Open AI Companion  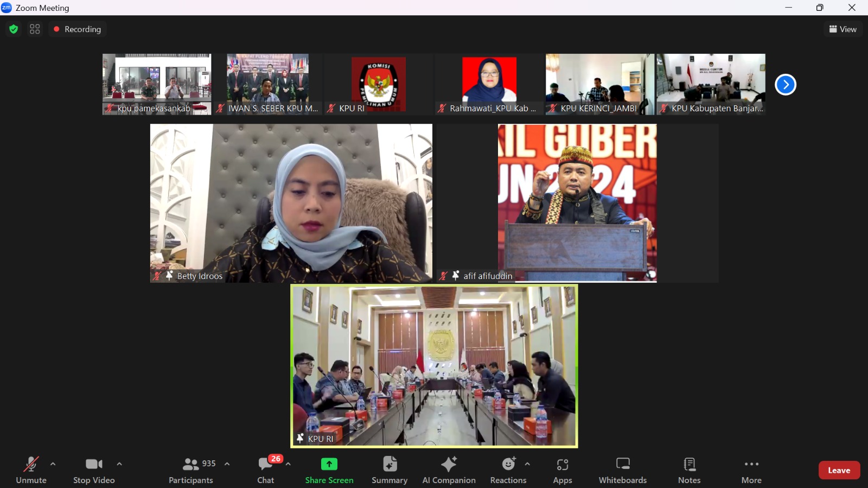(449, 470)
